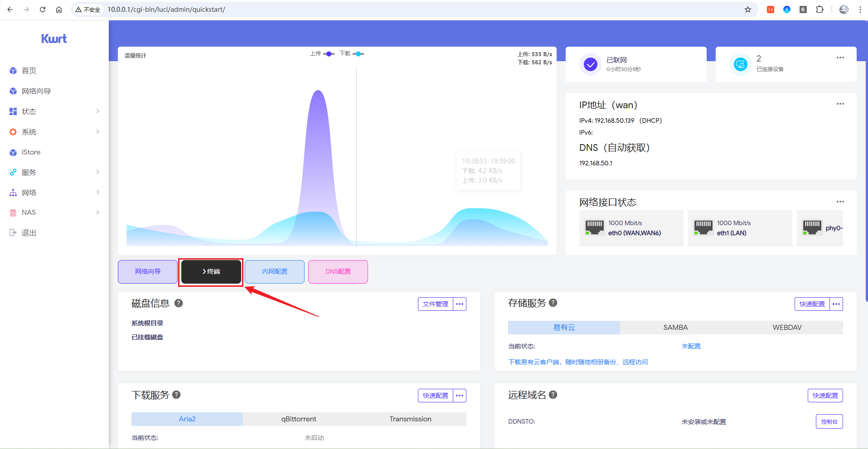This screenshot has height=449, width=868.
Task: Click the connected devices monitor icon
Action: [x=740, y=64]
